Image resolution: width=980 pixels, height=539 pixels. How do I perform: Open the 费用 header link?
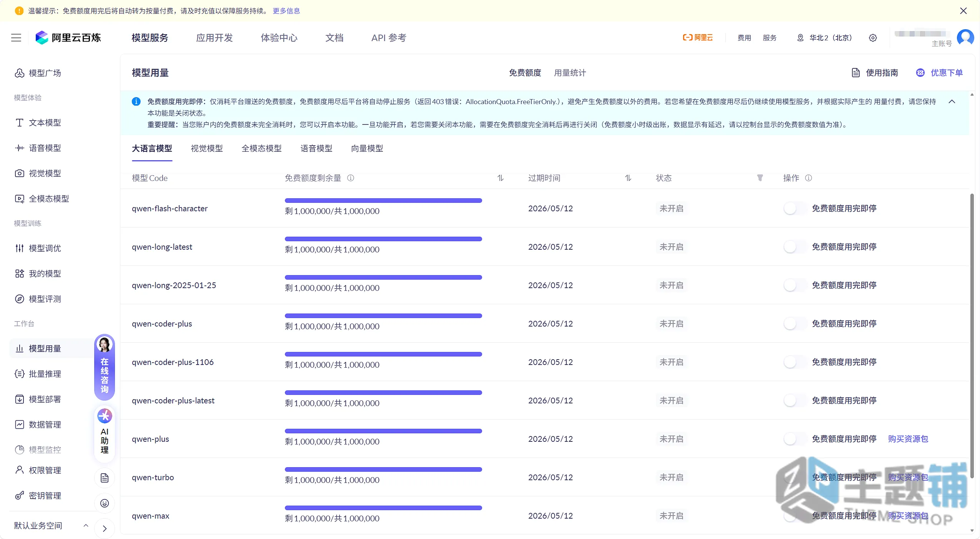pyautogui.click(x=744, y=38)
